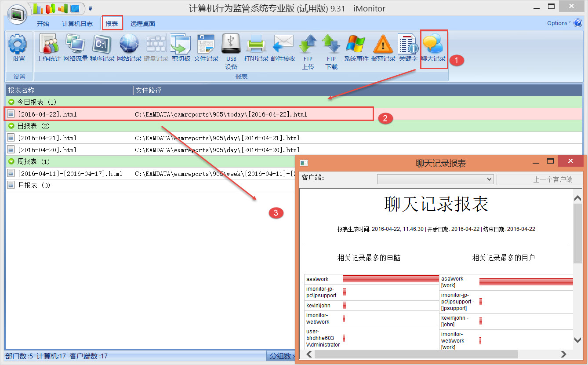Click the 工作统计 work statistics icon
This screenshot has height=365, width=588.
pyautogui.click(x=48, y=48)
